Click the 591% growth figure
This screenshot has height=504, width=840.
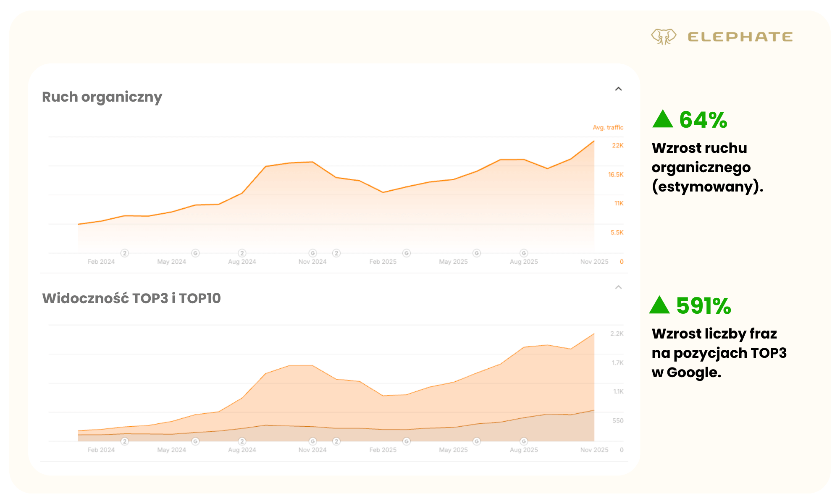tap(703, 306)
